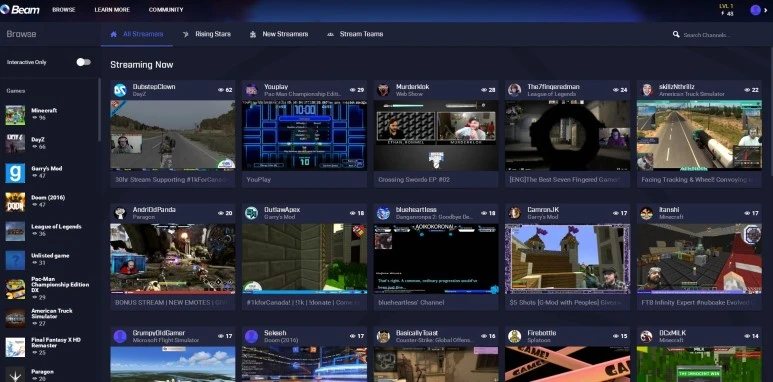Click blueheartless's channel avatar

pyautogui.click(x=383, y=213)
